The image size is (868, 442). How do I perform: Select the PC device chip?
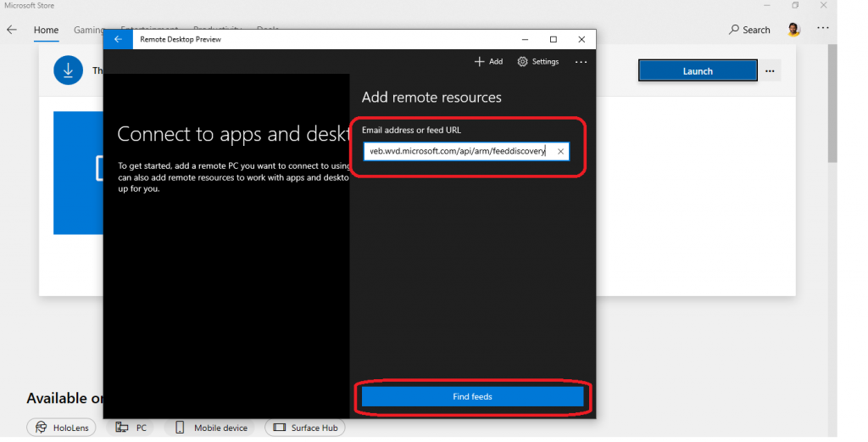(x=131, y=428)
